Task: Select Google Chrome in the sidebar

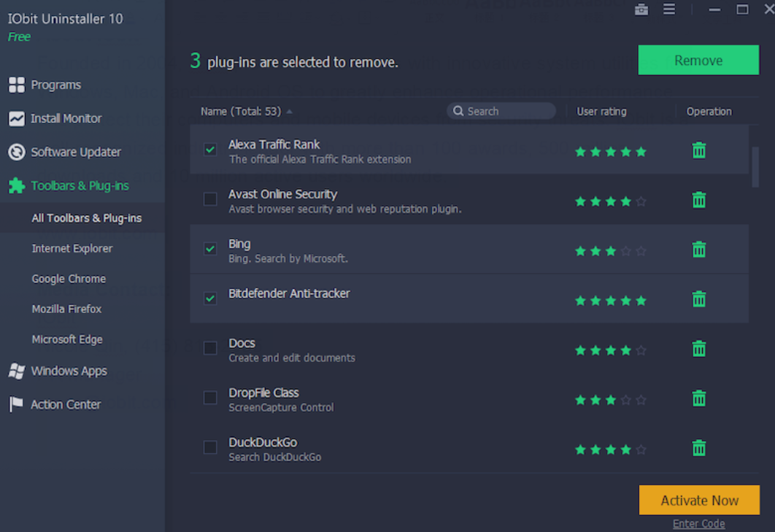Action: pos(69,279)
